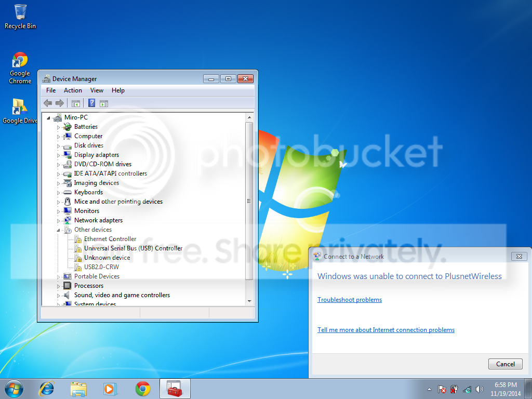Click the Start button orb
The image size is (532, 399).
14,389
